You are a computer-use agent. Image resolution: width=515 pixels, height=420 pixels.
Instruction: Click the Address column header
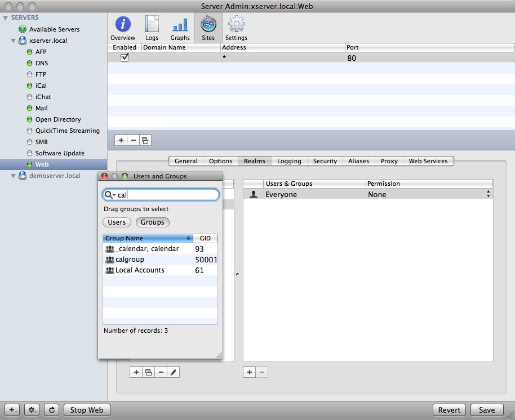coord(282,47)
